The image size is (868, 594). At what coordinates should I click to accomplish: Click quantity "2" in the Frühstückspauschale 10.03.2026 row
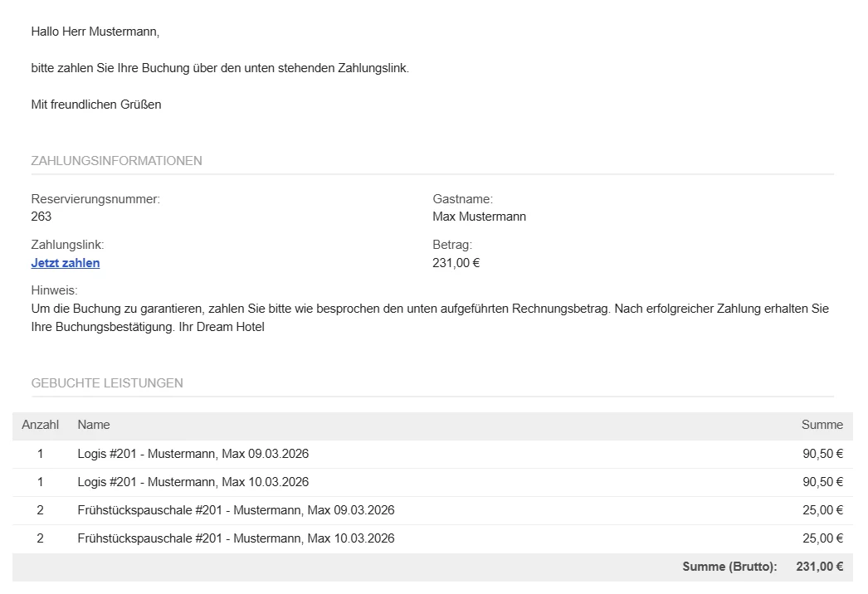click(41, 538)
